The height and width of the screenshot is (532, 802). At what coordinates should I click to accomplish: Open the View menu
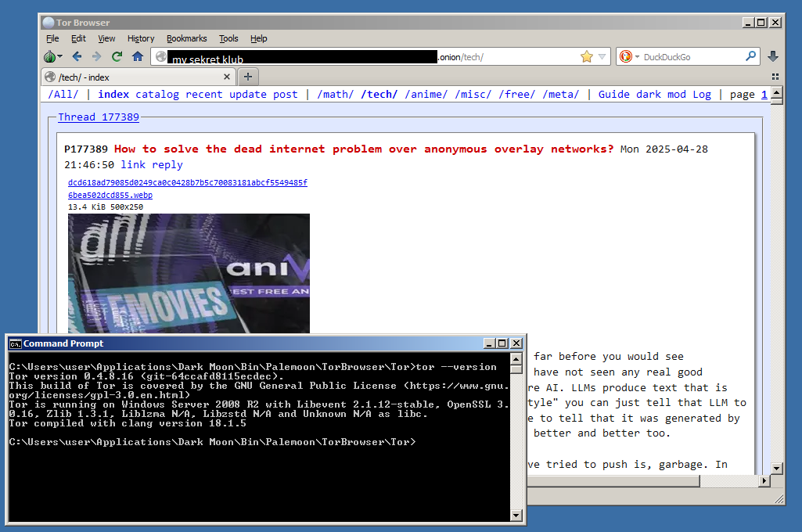click(x=106, y=38)
